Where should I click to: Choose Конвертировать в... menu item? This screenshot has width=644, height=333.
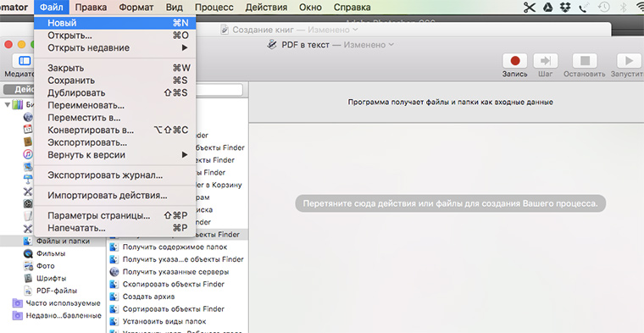(114, 130)
